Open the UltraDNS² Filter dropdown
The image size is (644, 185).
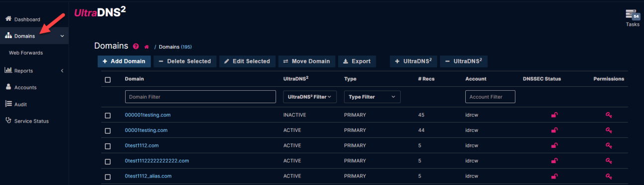[x=310, y=97]
